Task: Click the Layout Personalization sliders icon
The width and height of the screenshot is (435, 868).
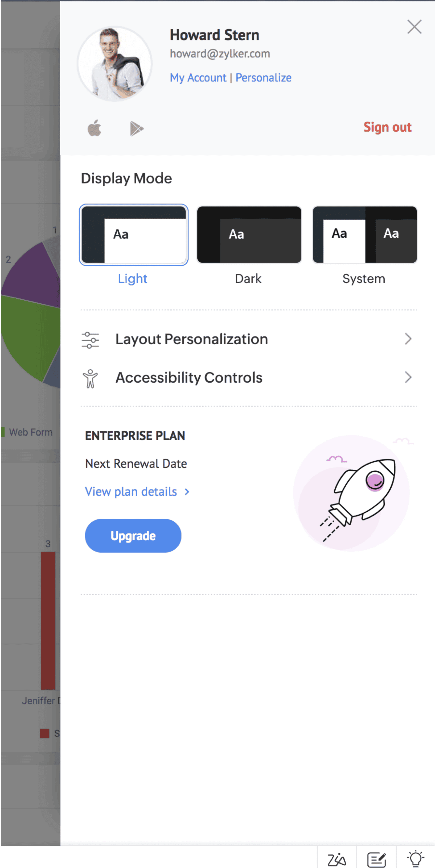Action: [90, 340]
